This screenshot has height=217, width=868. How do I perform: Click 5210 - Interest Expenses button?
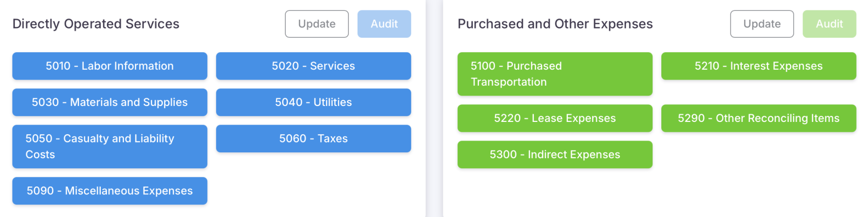758,66
